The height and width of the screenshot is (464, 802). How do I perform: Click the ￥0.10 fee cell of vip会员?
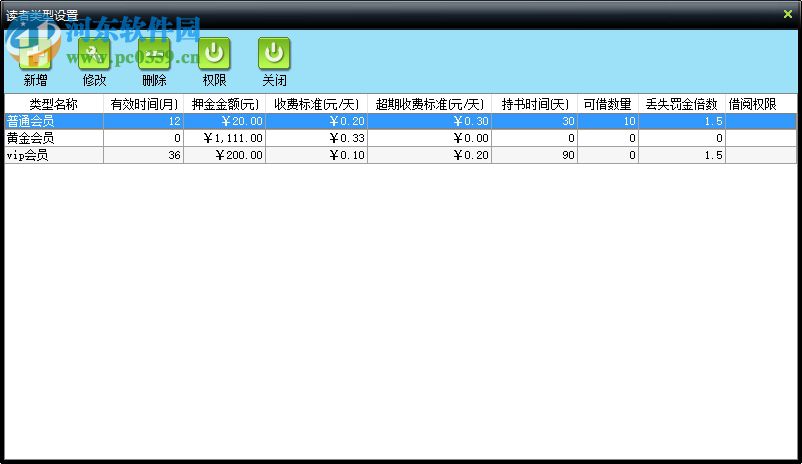(317, 155)
